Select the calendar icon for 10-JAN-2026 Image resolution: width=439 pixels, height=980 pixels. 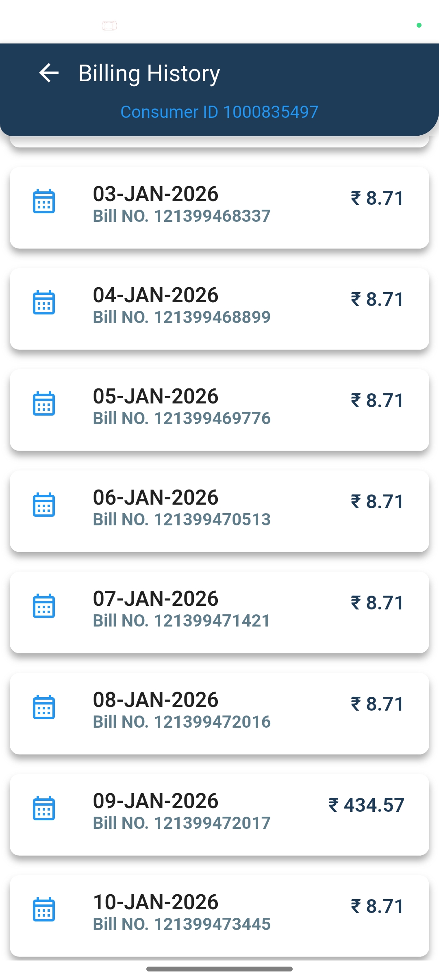(44, 909)
